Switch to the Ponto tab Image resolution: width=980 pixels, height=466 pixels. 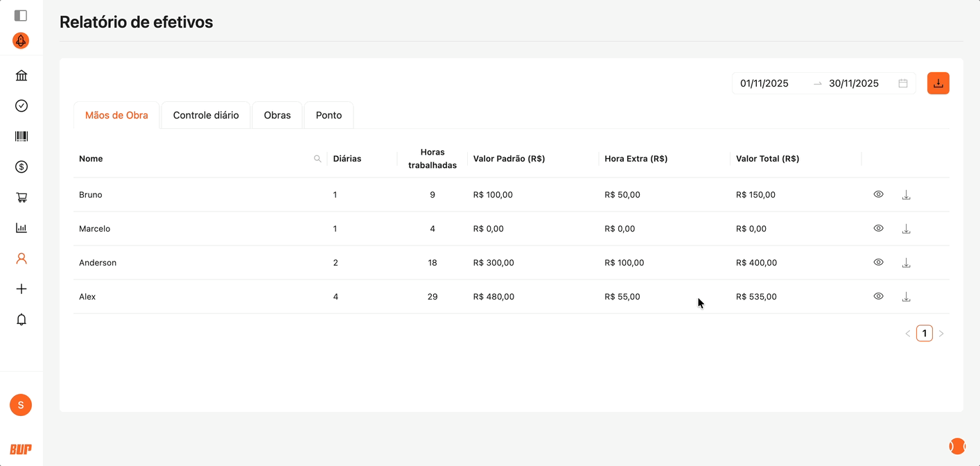329,115
